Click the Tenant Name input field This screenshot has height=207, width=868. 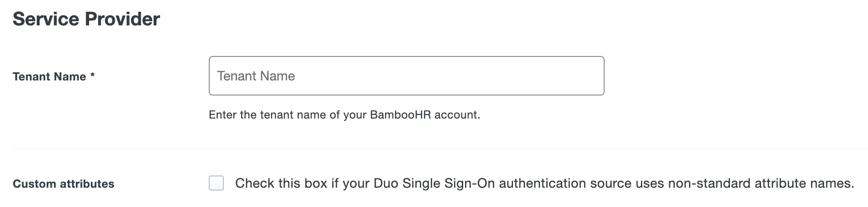click(x=406, y=76)
